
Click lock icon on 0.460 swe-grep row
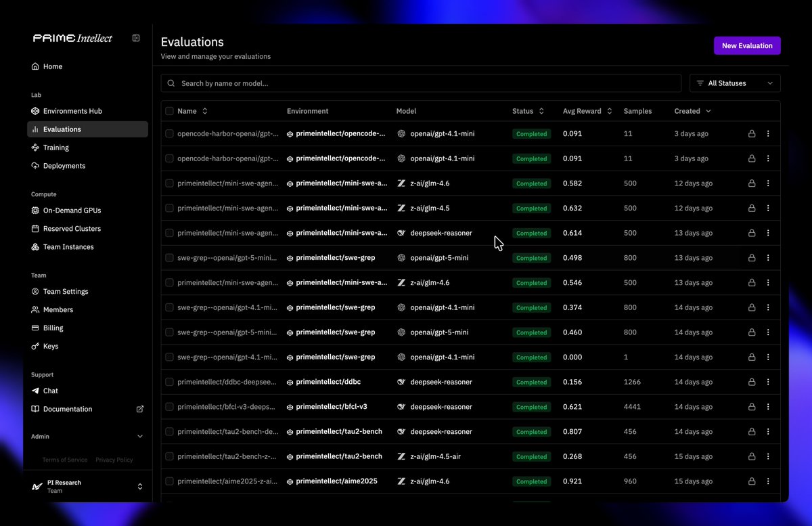coord(751,332)
